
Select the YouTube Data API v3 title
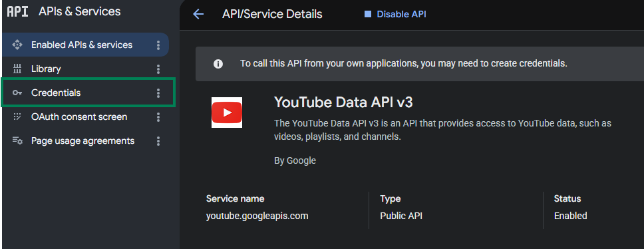[x=343, y=103]
